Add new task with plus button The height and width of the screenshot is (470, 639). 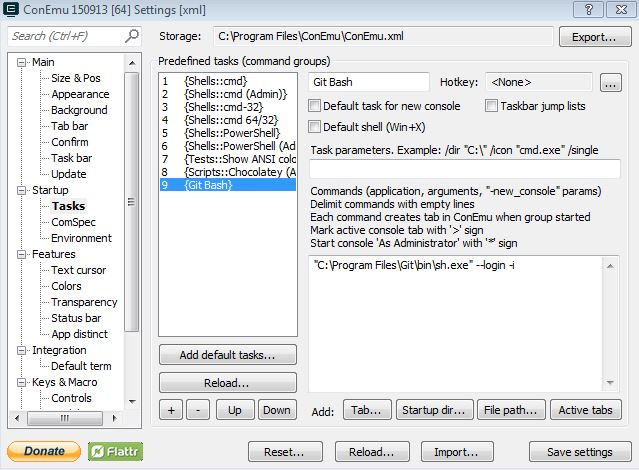[x=171, y=410]
